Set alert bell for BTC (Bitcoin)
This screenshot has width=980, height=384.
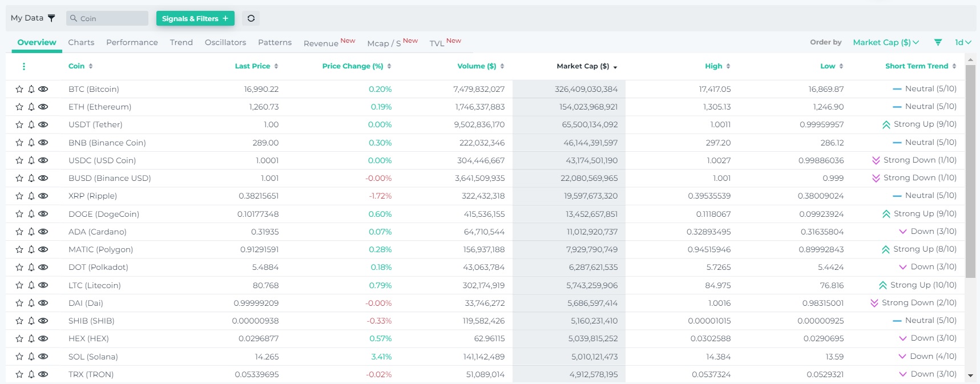point(31,89)
